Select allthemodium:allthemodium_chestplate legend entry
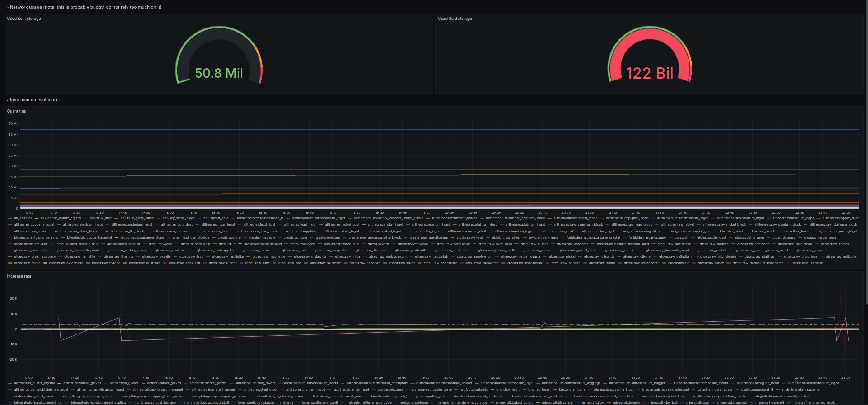 point(377,383)
